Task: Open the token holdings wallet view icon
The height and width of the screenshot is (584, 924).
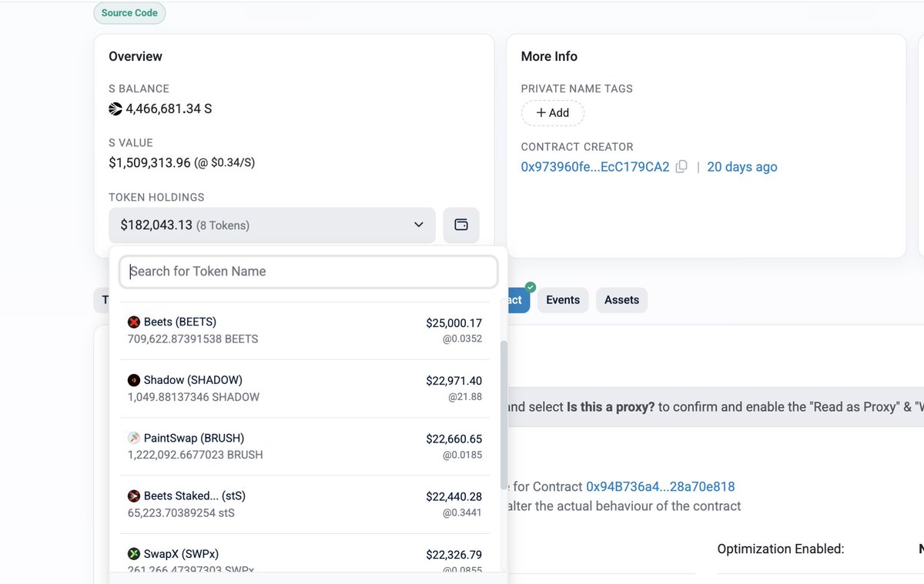Action: (x=461, y=225)
